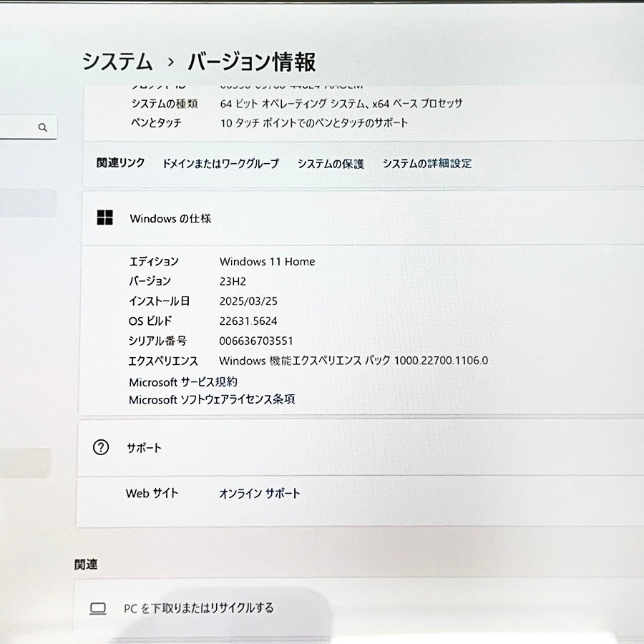
Task: Select serial number 006636703551
Action: click(256, 341)
